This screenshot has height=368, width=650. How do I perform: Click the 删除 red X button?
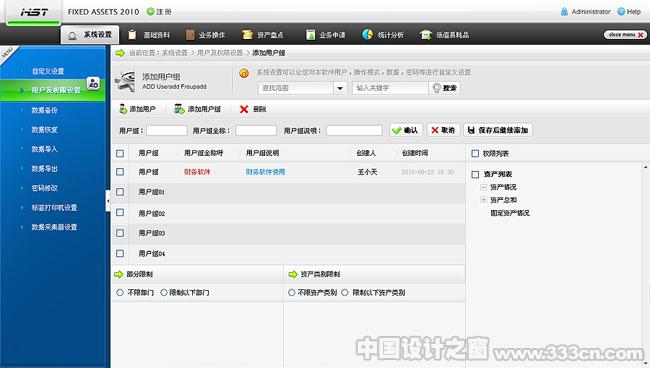click(x=253, y=109)
